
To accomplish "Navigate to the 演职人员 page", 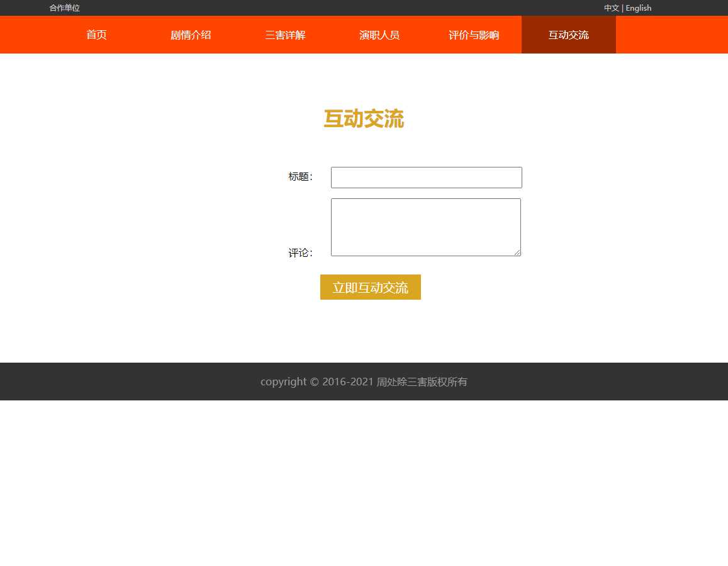I will 379,35.
